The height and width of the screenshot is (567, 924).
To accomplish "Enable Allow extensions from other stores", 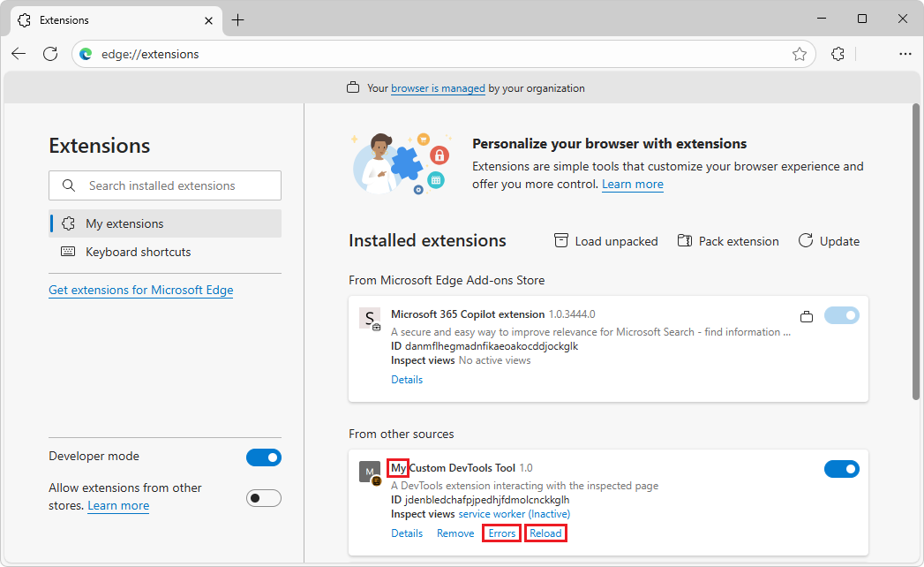I will [263, 499].
